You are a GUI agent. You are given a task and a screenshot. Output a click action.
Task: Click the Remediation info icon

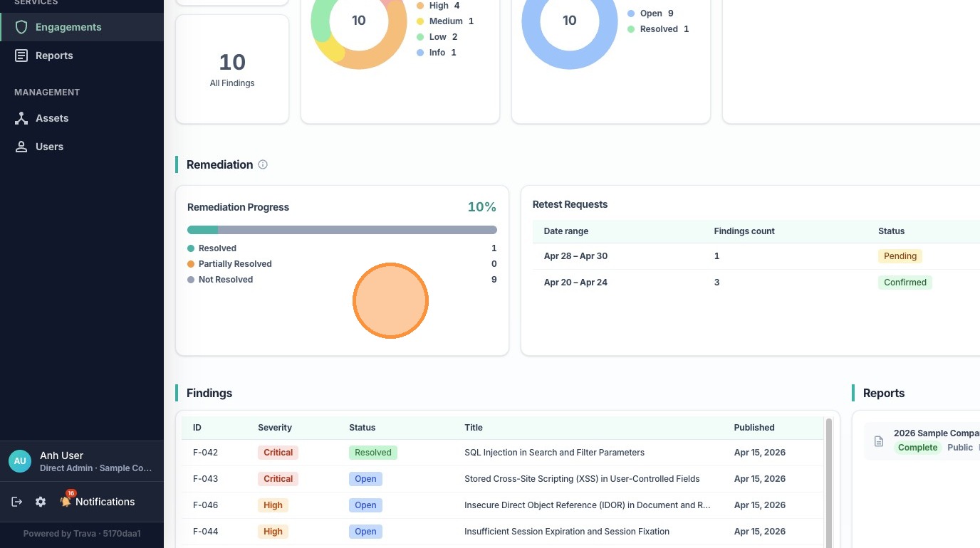pyautogui.click(x=263, y=164)
